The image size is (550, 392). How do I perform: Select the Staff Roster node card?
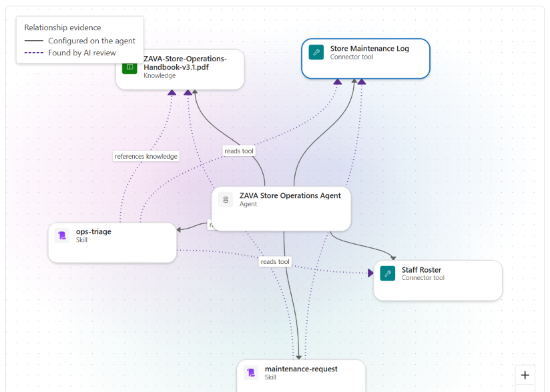[x=438, y=280]
